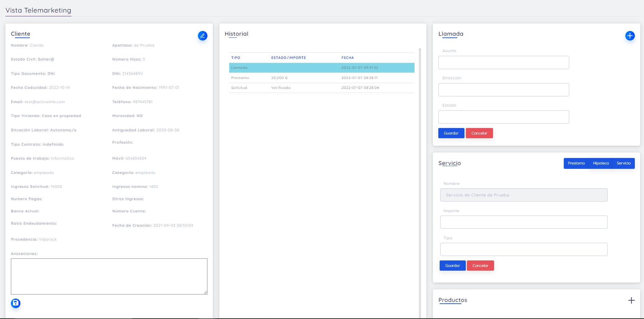
Task: Switch to the Servicio tab button
Action: [x=623, y=163]
